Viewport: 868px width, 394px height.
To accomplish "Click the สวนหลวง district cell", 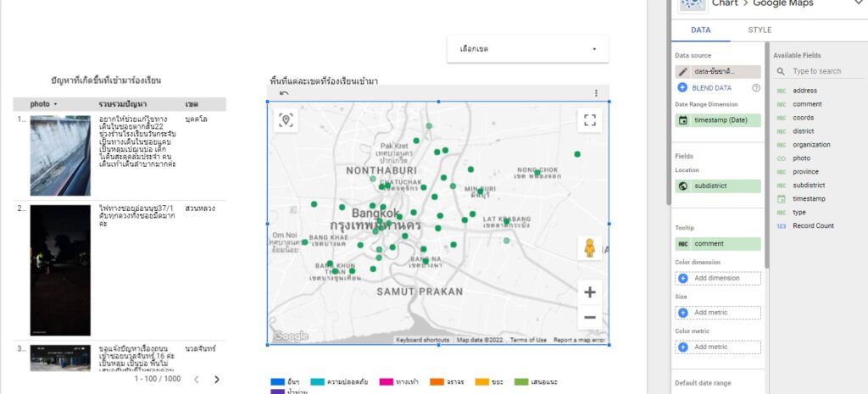I will pyautogui.click(x=200, y=208).
